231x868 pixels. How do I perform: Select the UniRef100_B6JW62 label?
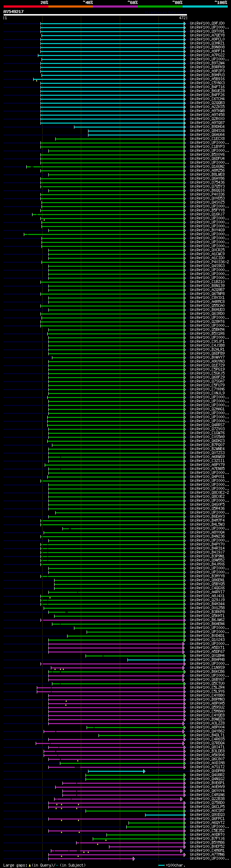pyautogui.click(x=207, y=620)
